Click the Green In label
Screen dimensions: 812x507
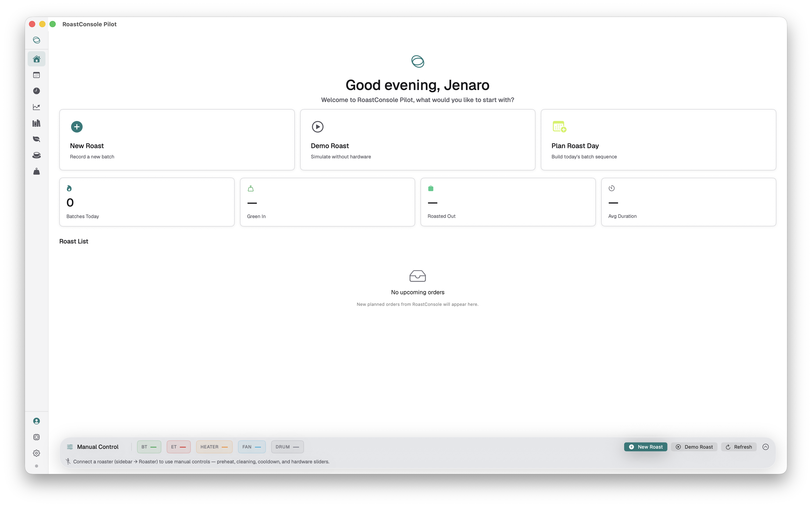pos(256,216)
